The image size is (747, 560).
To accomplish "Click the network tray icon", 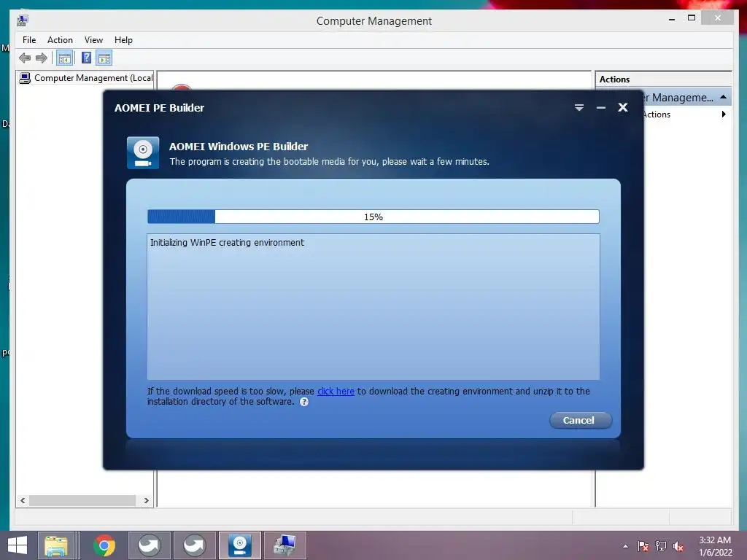I will 661,546.
